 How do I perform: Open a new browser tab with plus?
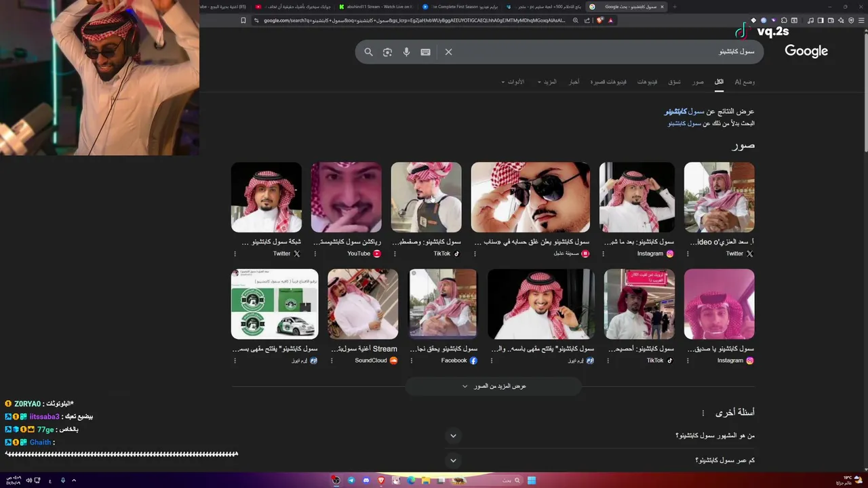676,7
